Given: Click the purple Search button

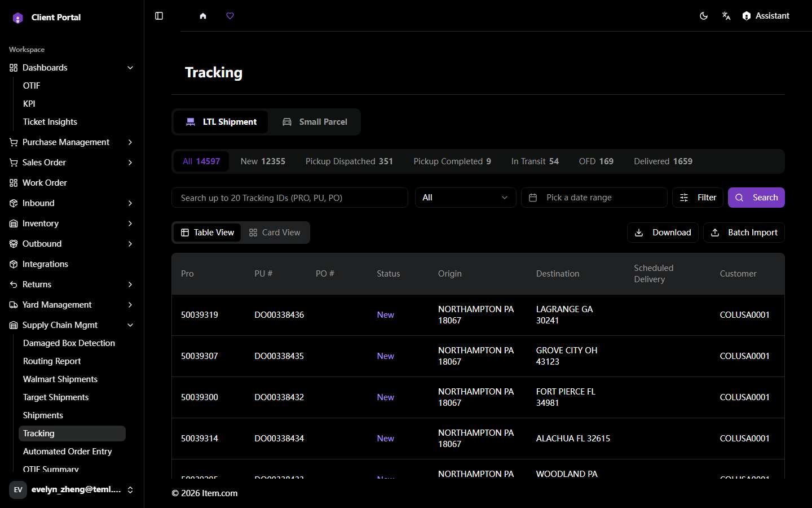Looking at the screenshot, I should (756, 198).
